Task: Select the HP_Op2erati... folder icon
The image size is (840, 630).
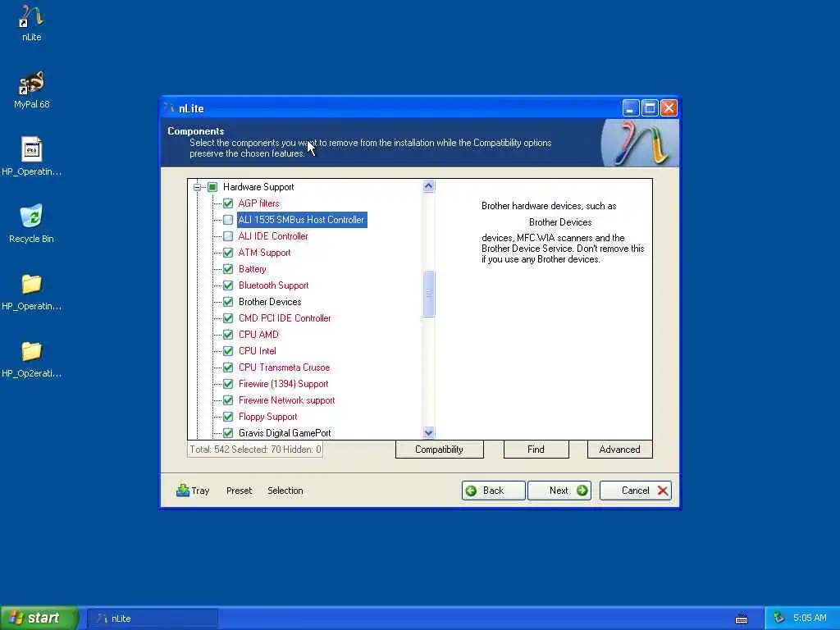Action: (x=32, y=351)
